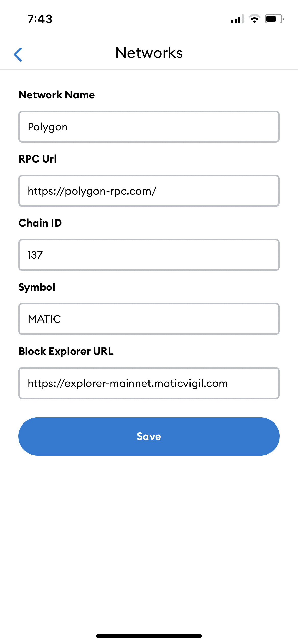Tap the empty header area right of Networks
The image size is (298, 644).
pyautogui.click(x=242, y=53)
